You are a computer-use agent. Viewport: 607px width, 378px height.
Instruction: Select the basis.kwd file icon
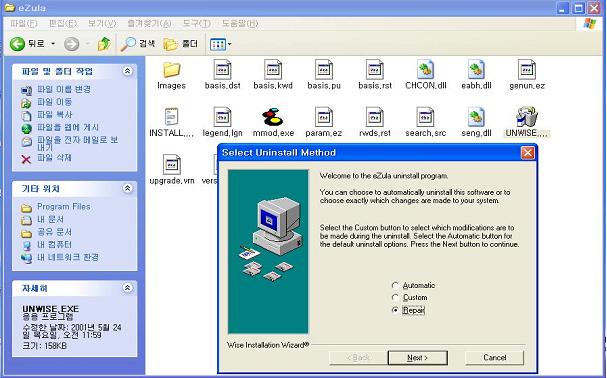[x=273, y=70]
